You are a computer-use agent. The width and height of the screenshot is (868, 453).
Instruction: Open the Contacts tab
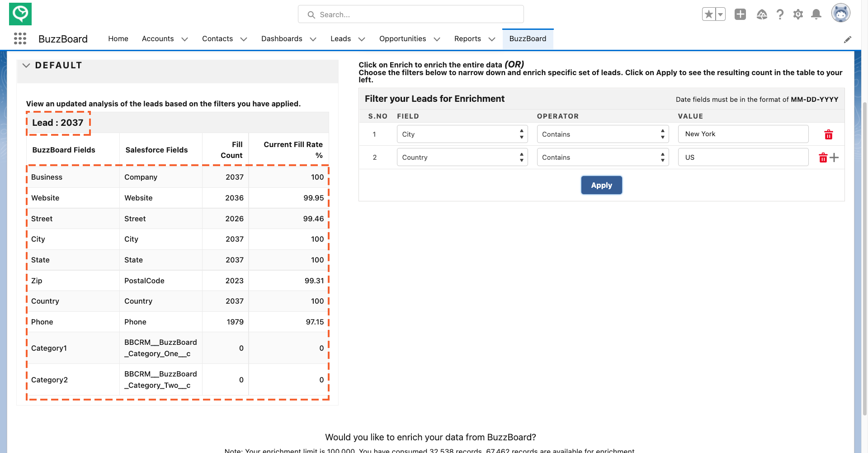(217, 39)
